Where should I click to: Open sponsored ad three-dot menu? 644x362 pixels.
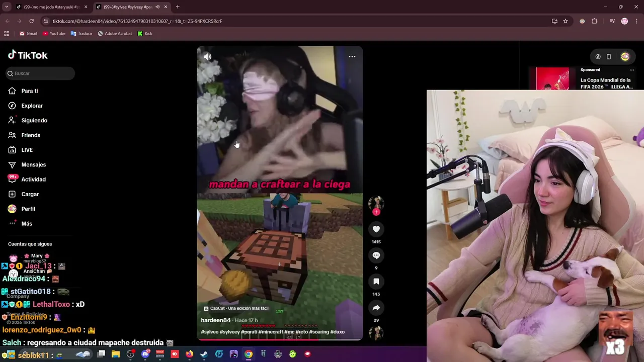pos(632,70)
